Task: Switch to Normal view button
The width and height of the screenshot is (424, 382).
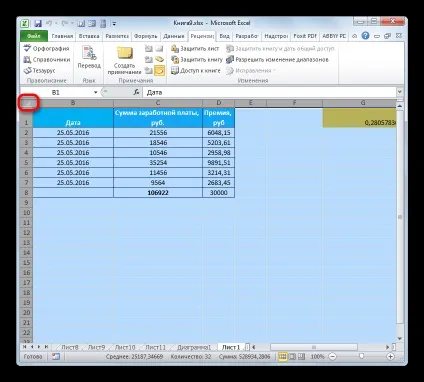Action: [x=283, y=357]
